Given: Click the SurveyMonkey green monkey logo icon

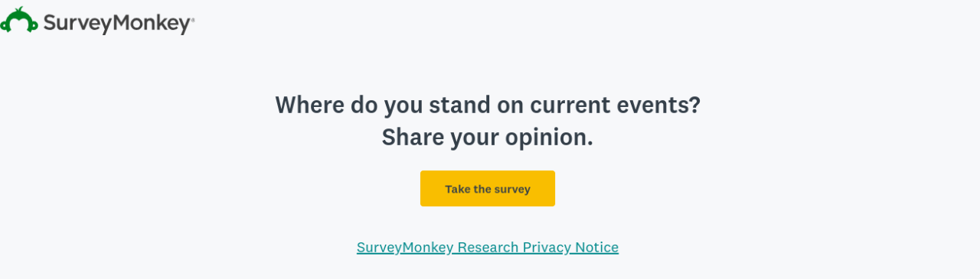Looking at the screenshot, I should pyautogui.click(x=19, y=21).
